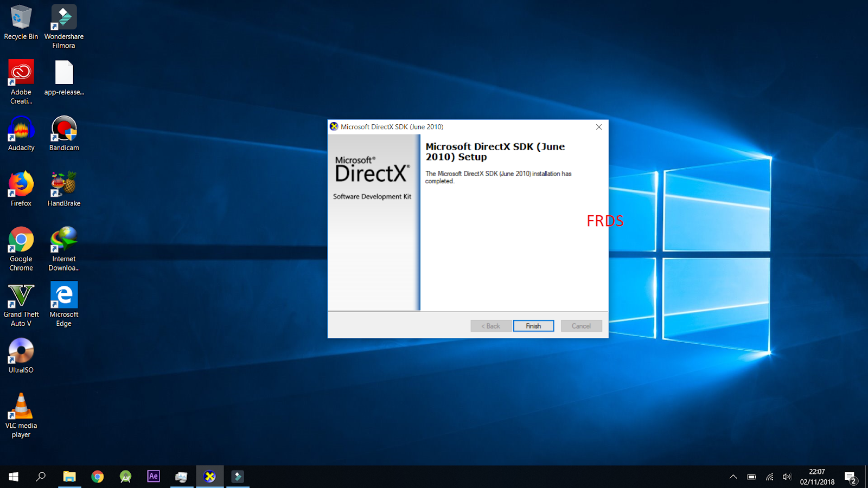Click the DirectX icon in the title bar
The width and height of the screenshot is (868, 488).
click(334, 127)
